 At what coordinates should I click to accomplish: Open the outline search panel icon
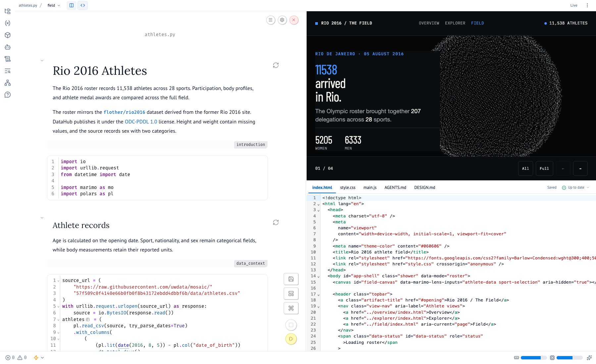point(8,71)
